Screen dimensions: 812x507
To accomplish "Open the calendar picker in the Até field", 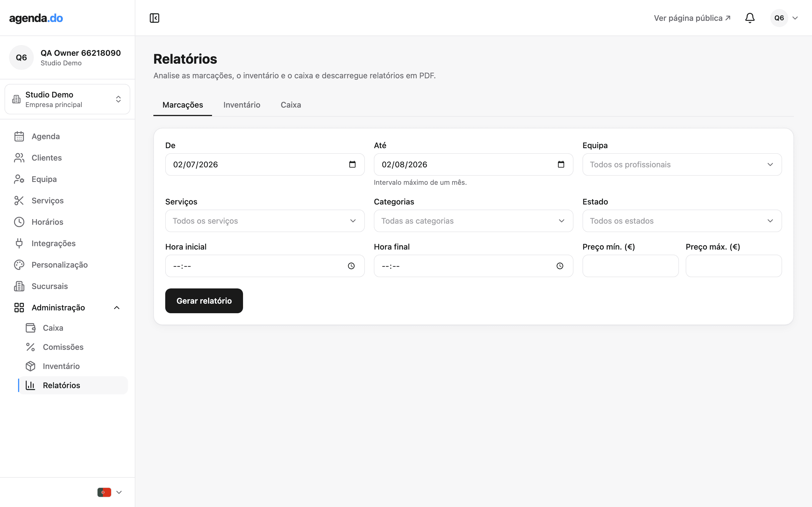I will pyautogui.click(x=561, y=164).
